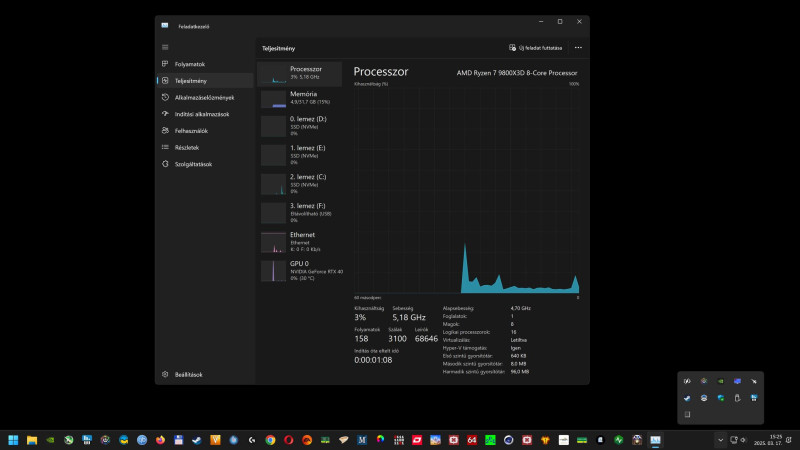Select the Ethernet performance entry
The height and width of the screenshot is (450, 800).
click(300, 242)
